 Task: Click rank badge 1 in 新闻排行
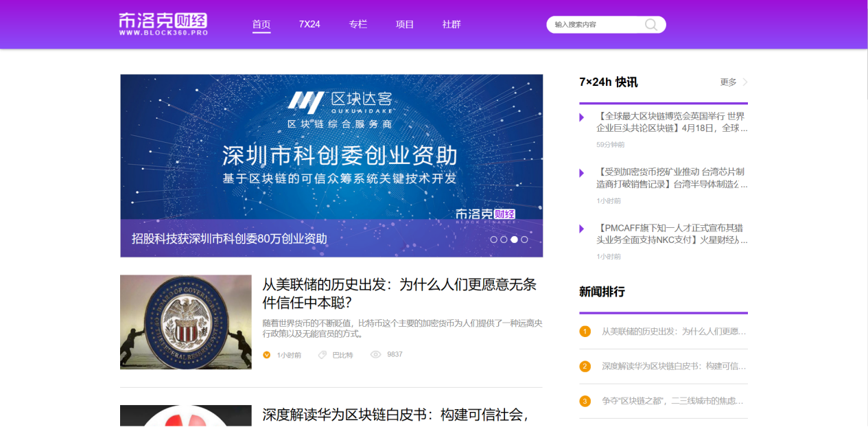585,332
